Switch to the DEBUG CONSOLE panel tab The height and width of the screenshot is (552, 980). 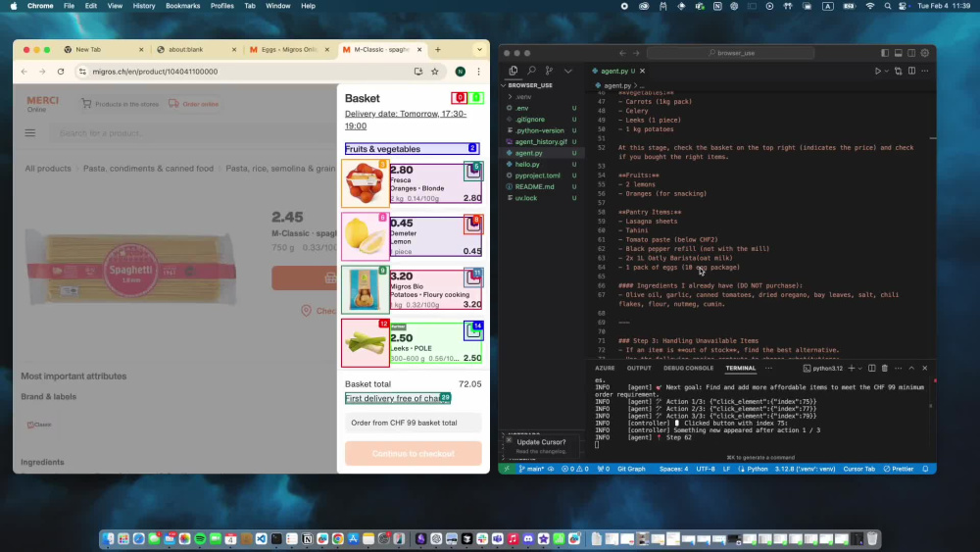(688, 369)
